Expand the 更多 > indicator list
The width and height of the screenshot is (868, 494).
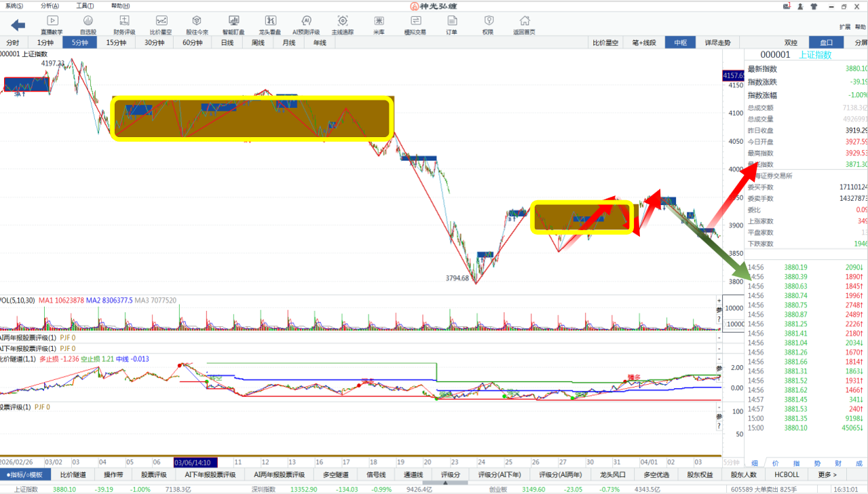pos(827,475)
